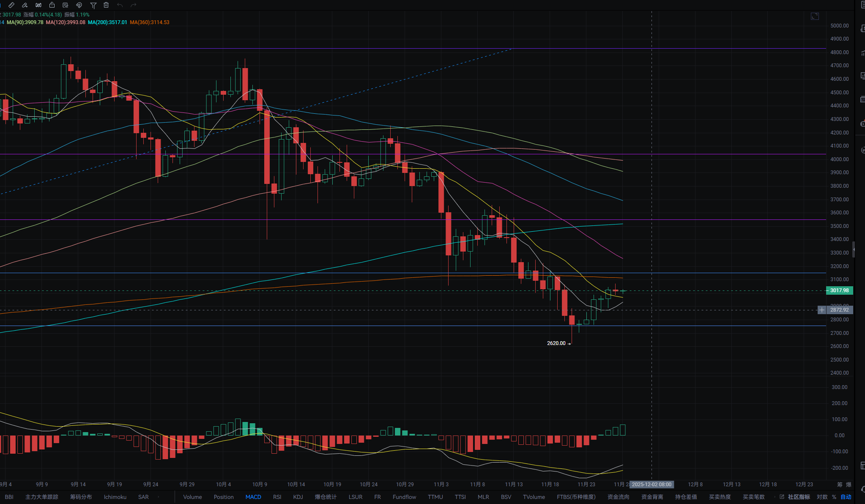This screenshot has height=504, width=865.
Task: Click the green 3017.98 price label
Action: coord(839,290)
